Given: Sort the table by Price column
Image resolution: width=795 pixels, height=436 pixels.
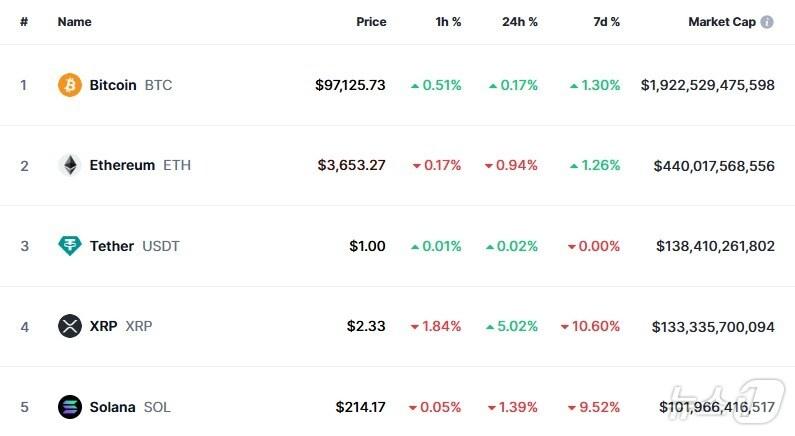Looking at the screenshot, I should (x=371, y=22).
